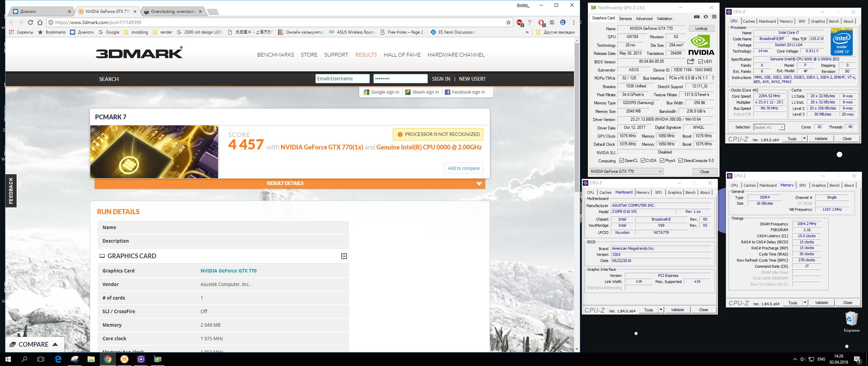Open File Explorer from the taskbar
Image resolution: width=868 pixels, height=366 pixels.
[91, 359]
